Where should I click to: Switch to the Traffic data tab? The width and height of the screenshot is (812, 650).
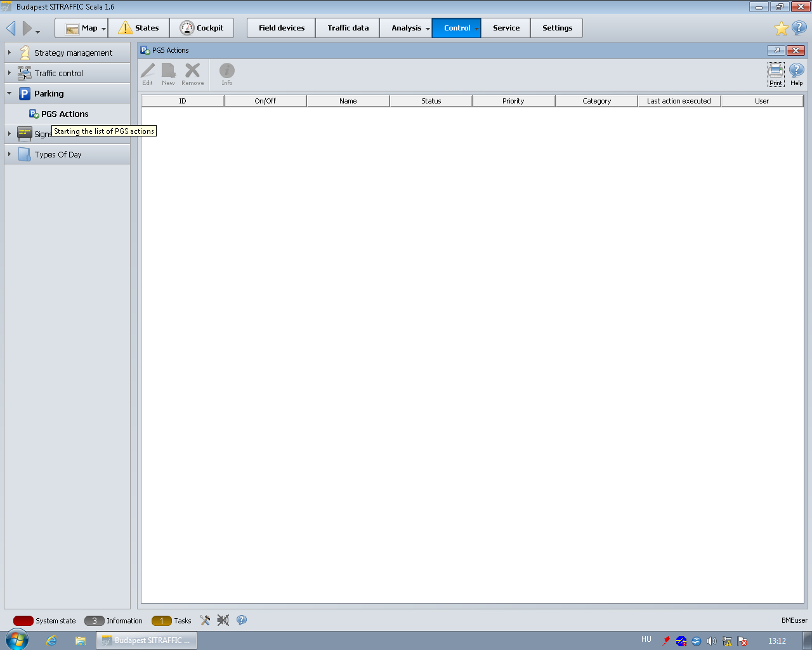pos(348,28)
